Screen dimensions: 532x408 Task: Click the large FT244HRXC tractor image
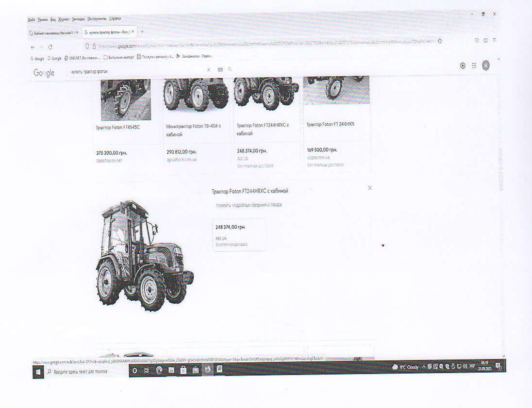[145, 256]
